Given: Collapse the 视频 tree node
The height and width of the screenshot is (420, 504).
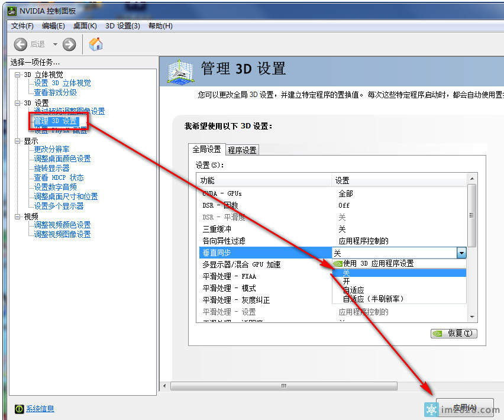Looking at the screenshot, I should [18, 217].
